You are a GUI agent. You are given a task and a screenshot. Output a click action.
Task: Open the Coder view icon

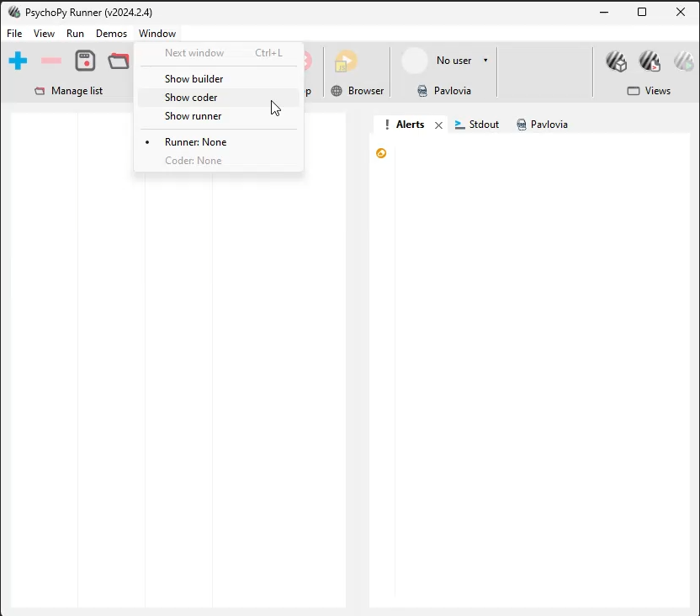click(x=650, y=61)
